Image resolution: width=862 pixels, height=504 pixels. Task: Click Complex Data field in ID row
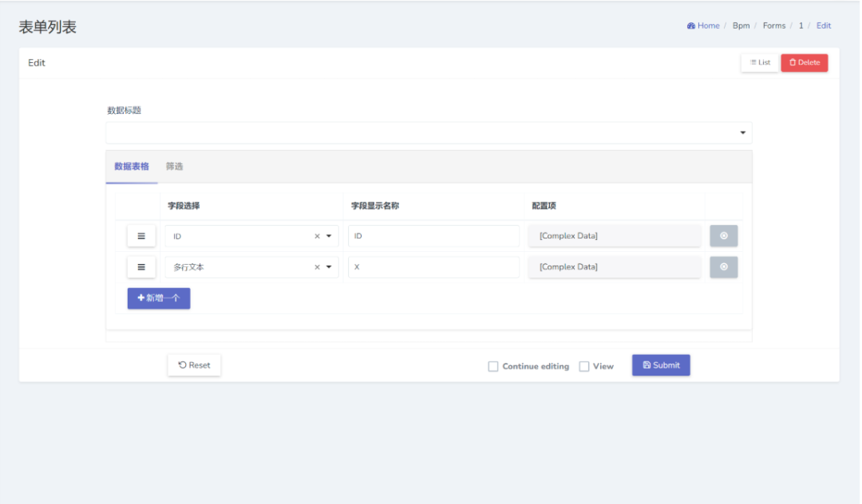pyautogui.click(x=615, y=235)
